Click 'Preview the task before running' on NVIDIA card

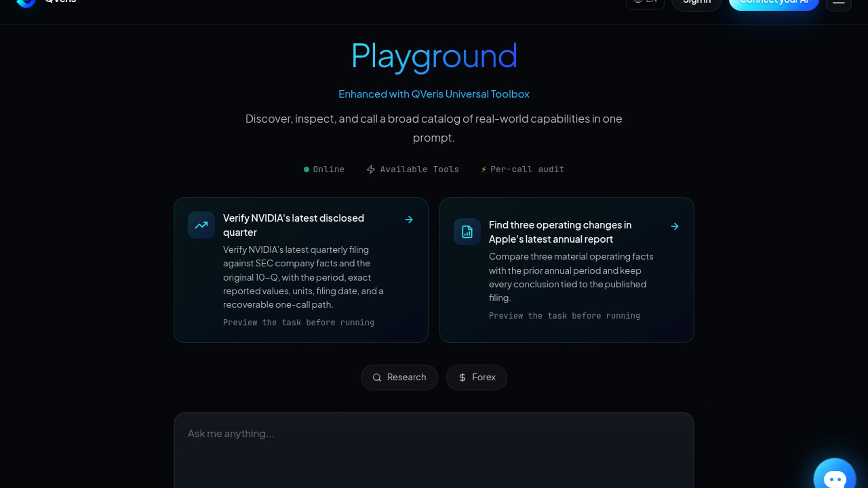coord(298,323)
